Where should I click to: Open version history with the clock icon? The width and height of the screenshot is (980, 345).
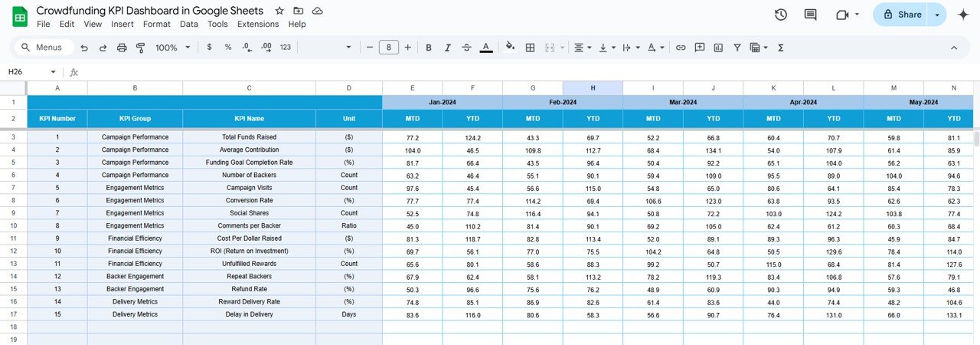click(x=781, y=15)
